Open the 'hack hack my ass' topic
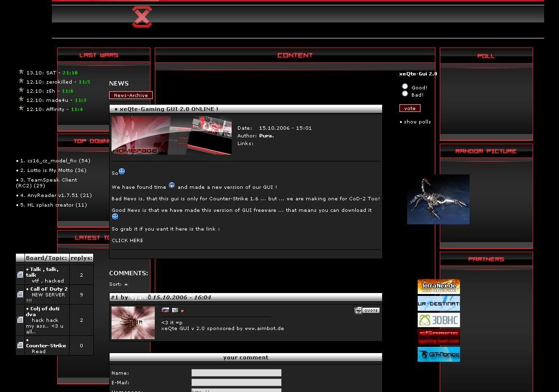Image resolution: width=559 pixels, height=392 pixels. click(x=45, y=326)
